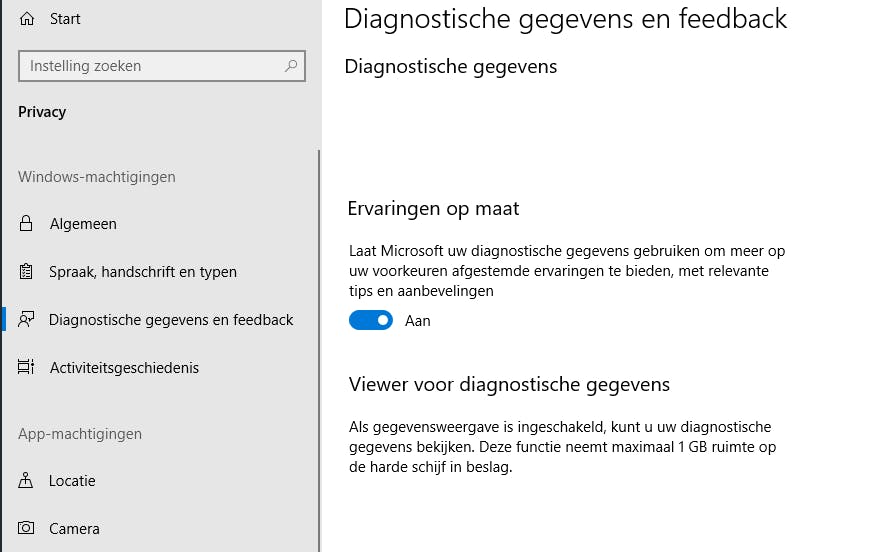This screenshot has width=886, height=552.
Task: Go to Locatie permissions
Action: [72, 481]
